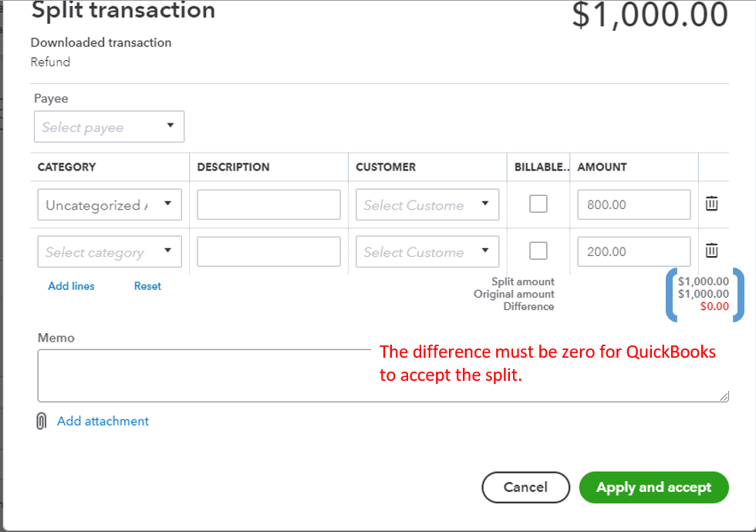This screenshot has width=756, height=532.
Task: Click the paperclip attachment icon
Action: click(42, 422)
